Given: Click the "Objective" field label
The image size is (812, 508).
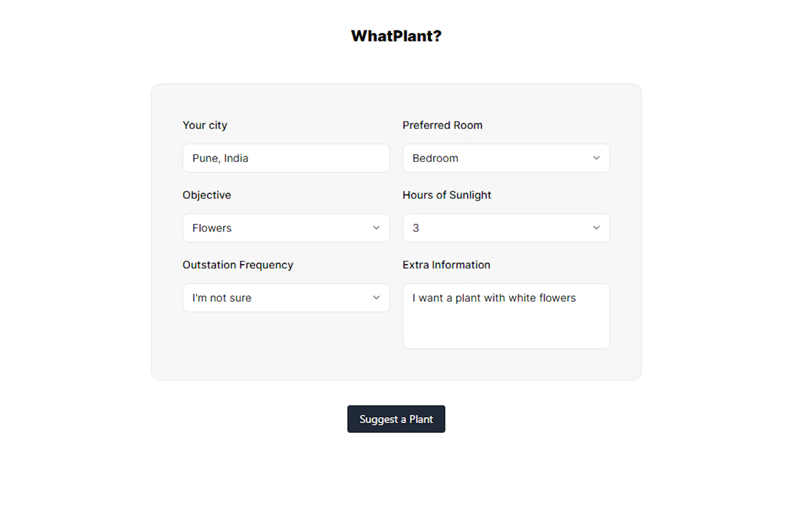Looking at the screenshot, I should [x=207, y=195].
